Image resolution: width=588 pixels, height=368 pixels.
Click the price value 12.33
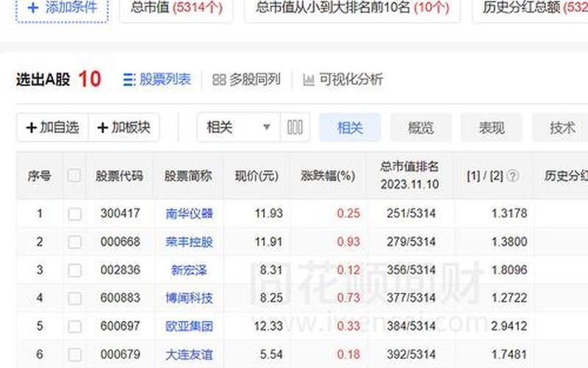pos(268,326)
